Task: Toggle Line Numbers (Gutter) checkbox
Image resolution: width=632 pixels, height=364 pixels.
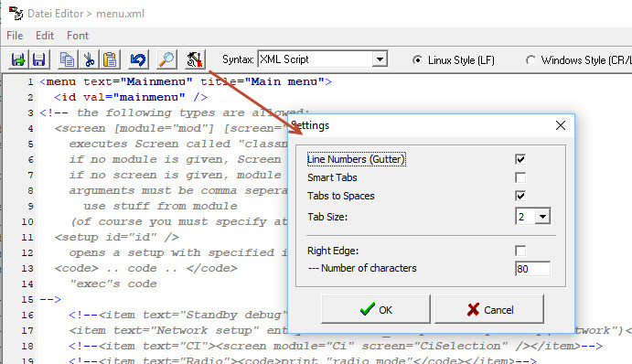Action: [x=520, y=159]
